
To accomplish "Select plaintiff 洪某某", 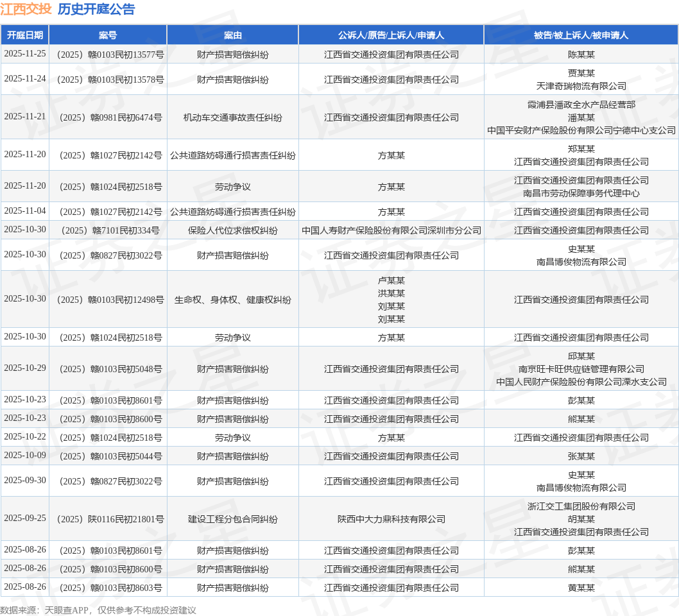I will click(x=391, y=293).
